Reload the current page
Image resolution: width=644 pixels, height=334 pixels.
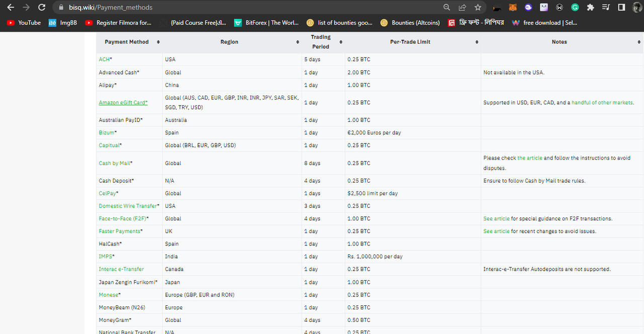click(x=42, y=8)
